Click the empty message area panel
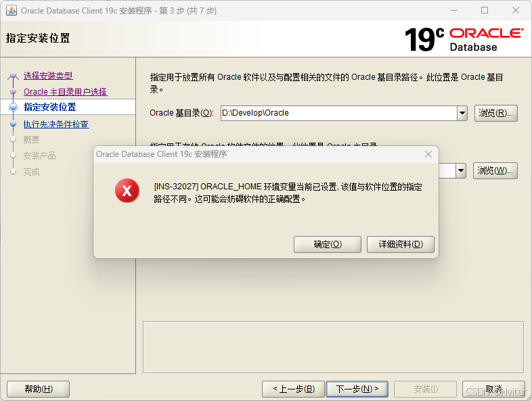 click(333, 347)
